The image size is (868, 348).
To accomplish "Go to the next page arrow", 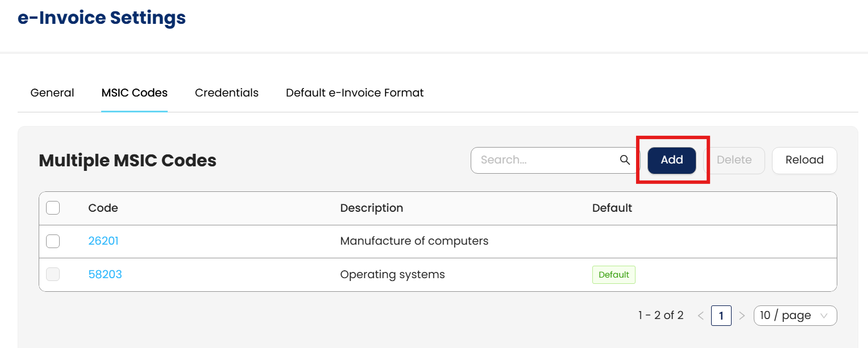I will [x=741, y=316].
